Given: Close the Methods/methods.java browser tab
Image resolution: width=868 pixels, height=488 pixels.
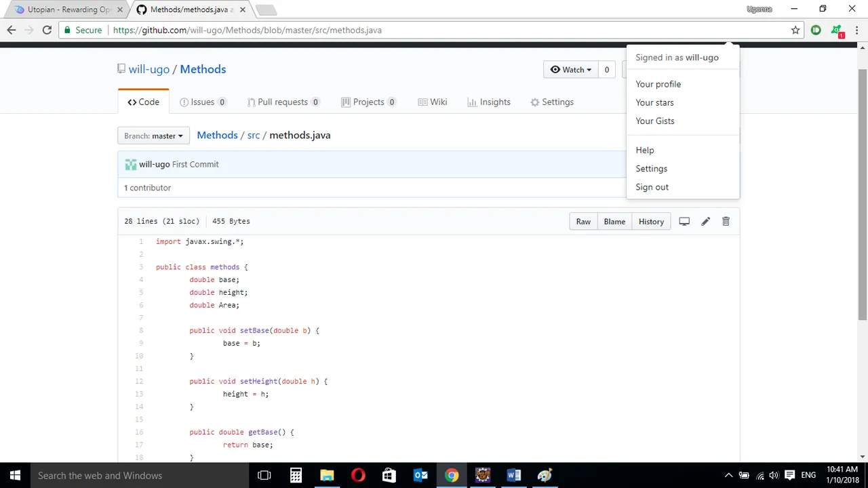Looking at the screenshot, I should (241, 9).
